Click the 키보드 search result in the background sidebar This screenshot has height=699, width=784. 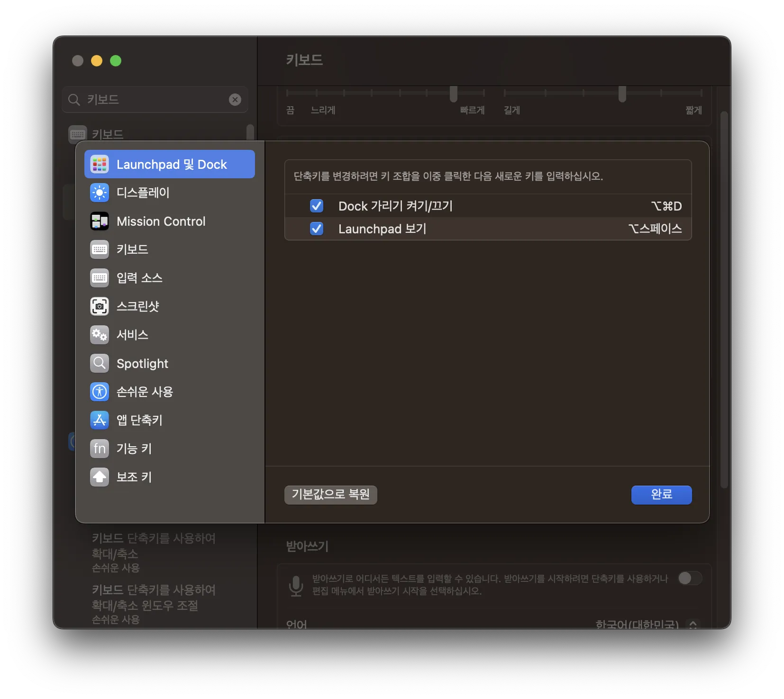tap(108, 134)
